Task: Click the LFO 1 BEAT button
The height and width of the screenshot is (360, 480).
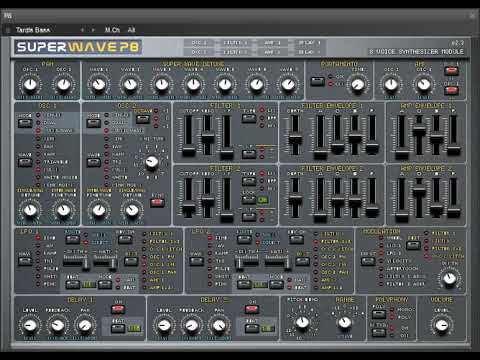Action: tap(72, 284)
